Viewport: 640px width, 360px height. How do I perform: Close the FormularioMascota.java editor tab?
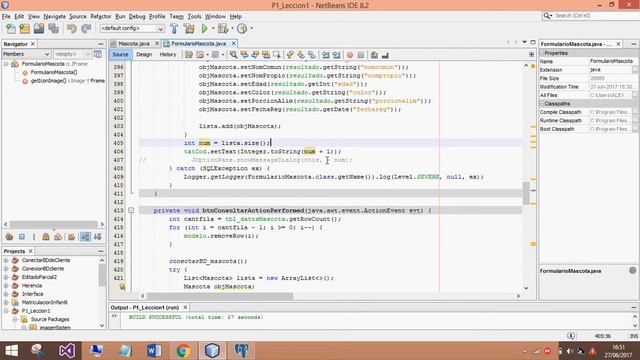point(233,43)
